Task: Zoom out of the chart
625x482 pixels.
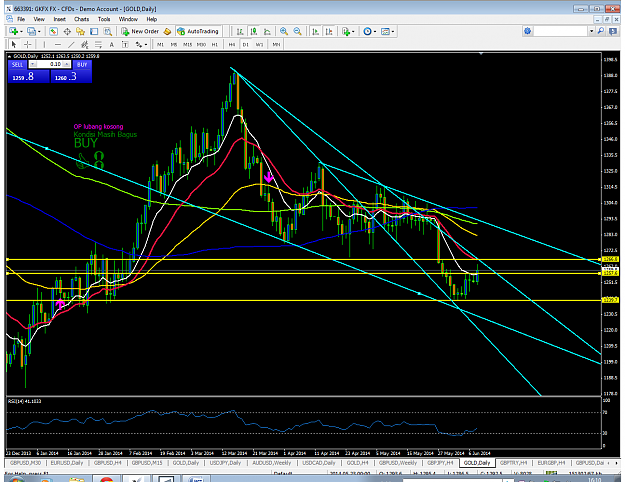Action: coord(297,31)
